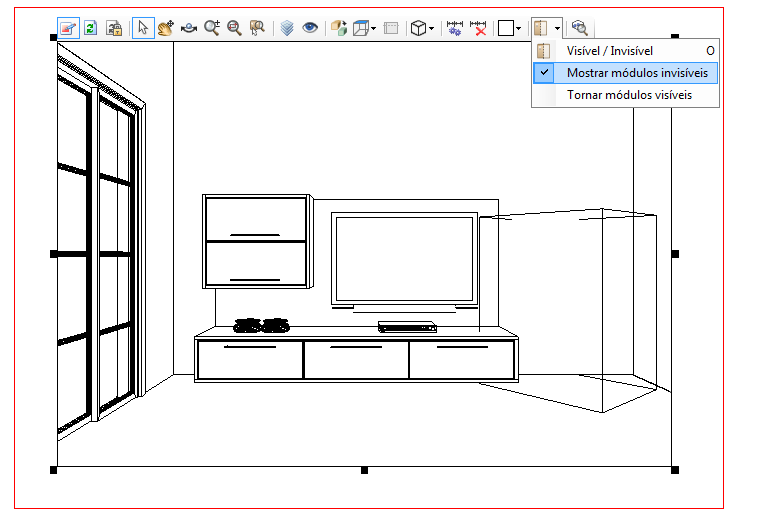Image resolution: width=764 pixels, height=517 pixels.
Task: Click the bottom center resize handle
Action: [x=364, y=470]
